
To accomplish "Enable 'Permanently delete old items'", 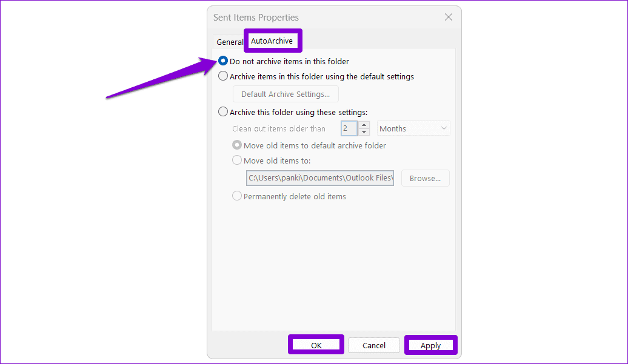I will coord(237,196).
